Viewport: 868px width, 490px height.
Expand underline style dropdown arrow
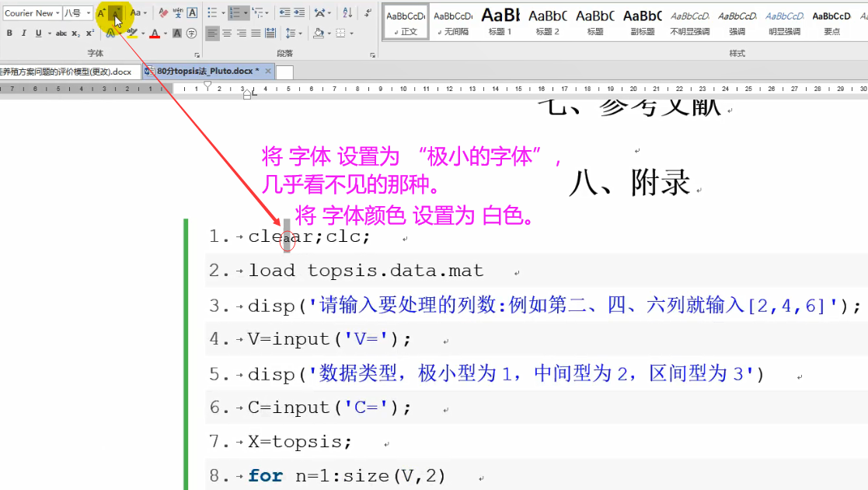[49, 33]
